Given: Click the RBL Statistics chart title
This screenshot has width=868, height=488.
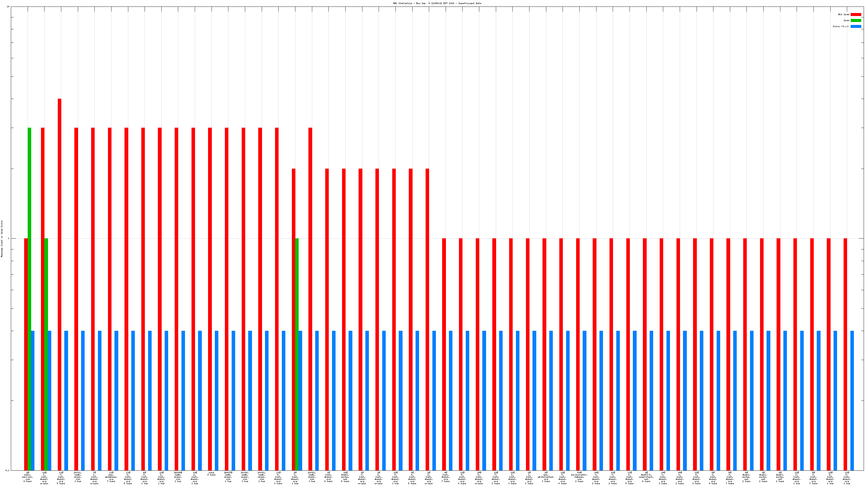Looking at the screenshot, I should [437, 3].
